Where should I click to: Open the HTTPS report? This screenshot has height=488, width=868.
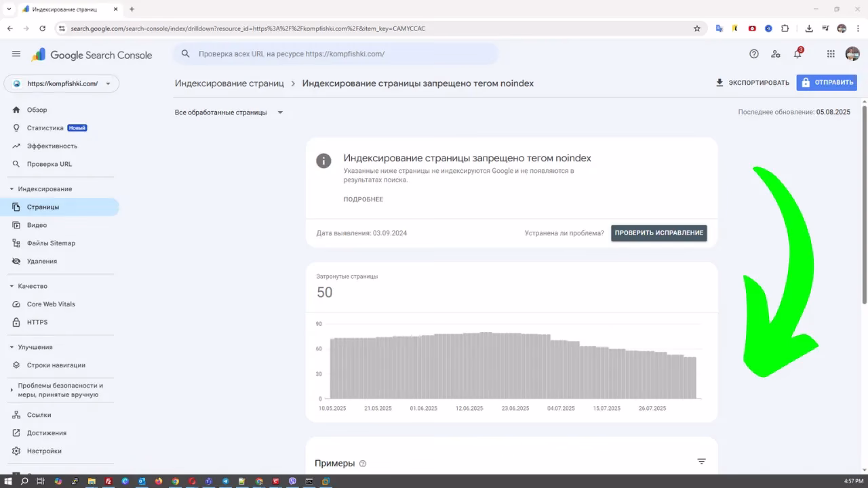click(36, 322)
